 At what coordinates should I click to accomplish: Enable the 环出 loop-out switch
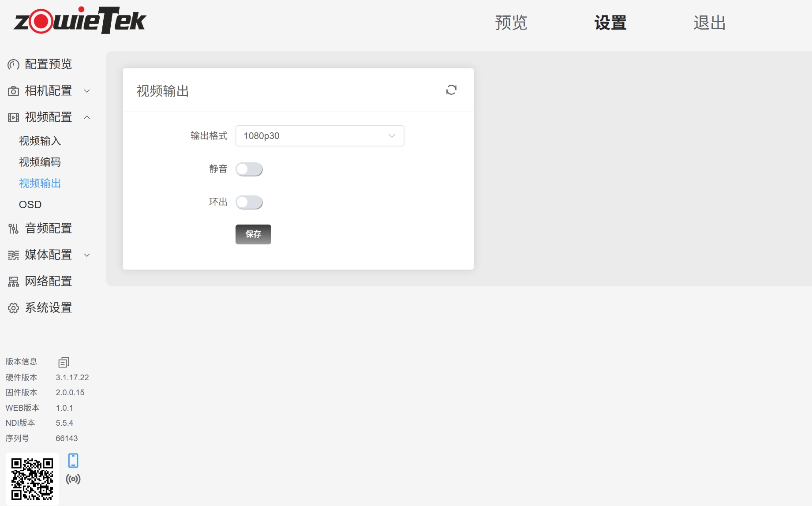point(249,202)
